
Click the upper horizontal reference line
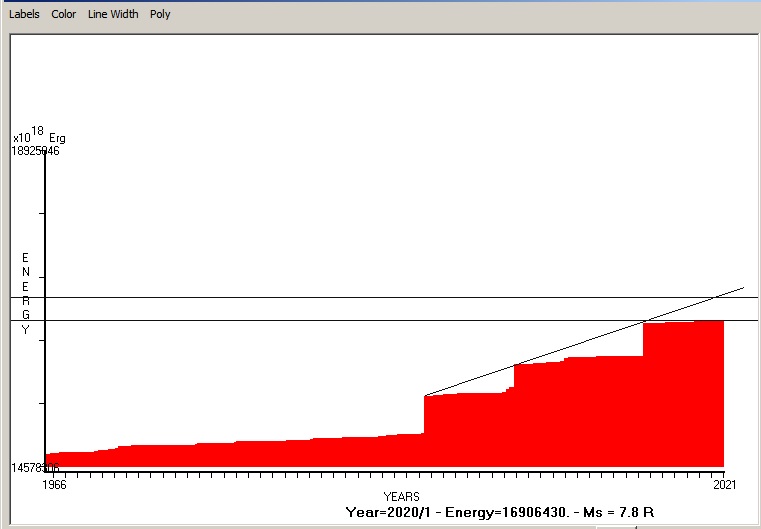tap(300, 297)
